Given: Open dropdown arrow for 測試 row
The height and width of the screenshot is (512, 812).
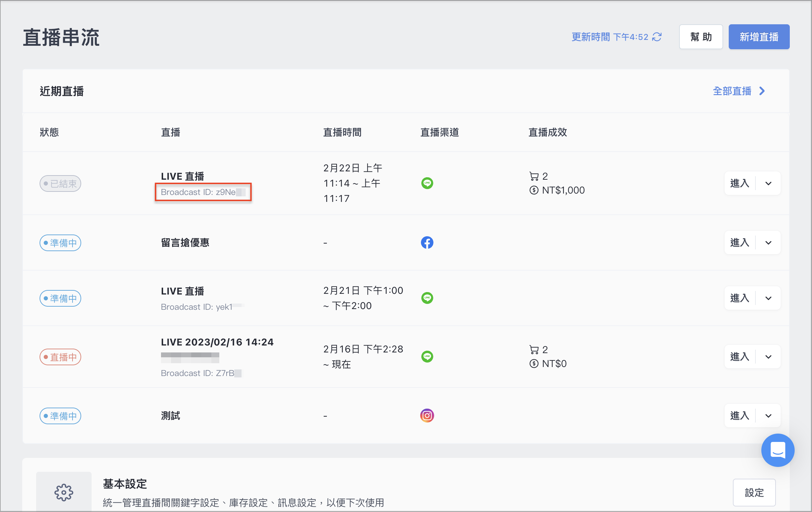Looking at the screenshot, I should click(769, 416).
